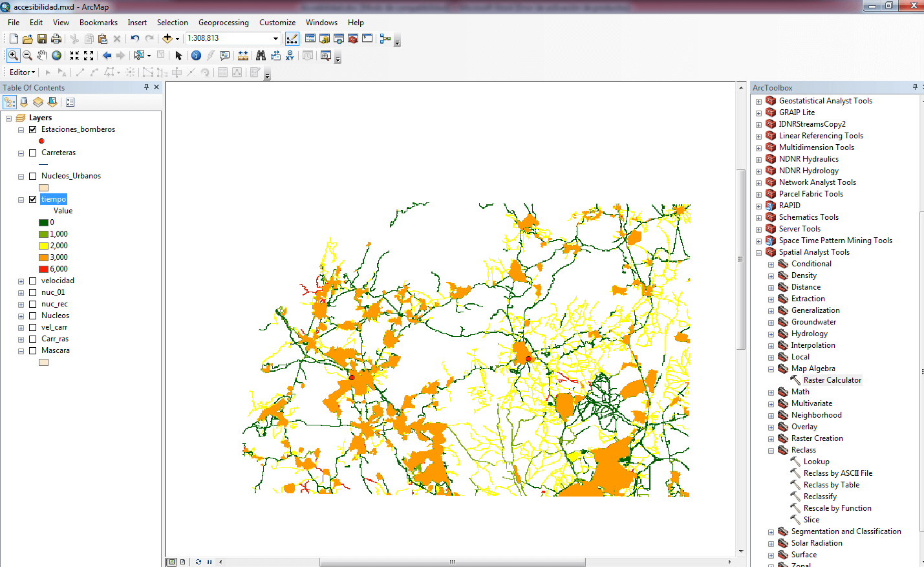Open the Python window
This screenshot has height=567, width=924.
tap(367, 39)
